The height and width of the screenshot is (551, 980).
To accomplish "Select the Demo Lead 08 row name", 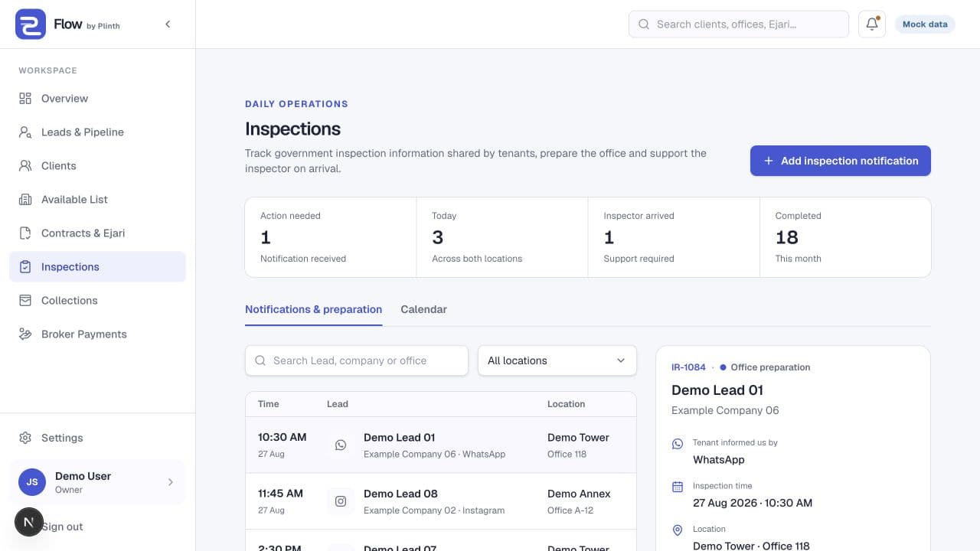I will click(x=400, y=494).
